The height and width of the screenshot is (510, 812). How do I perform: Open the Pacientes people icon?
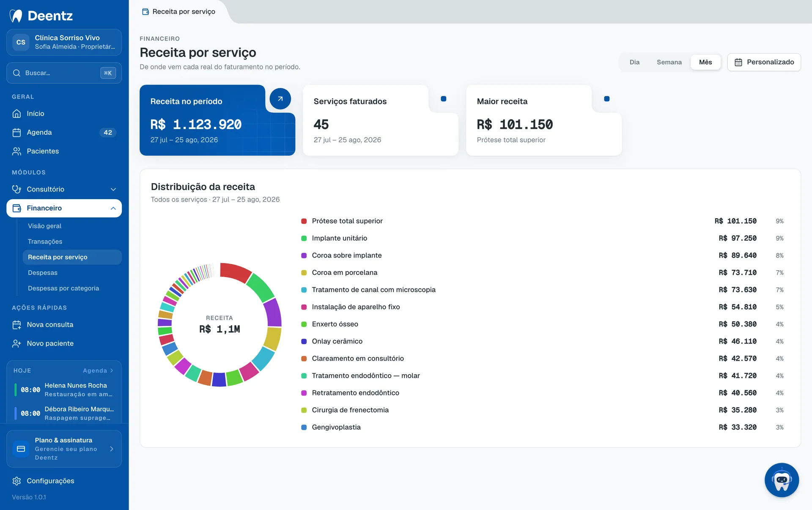(x=16, y=151)
